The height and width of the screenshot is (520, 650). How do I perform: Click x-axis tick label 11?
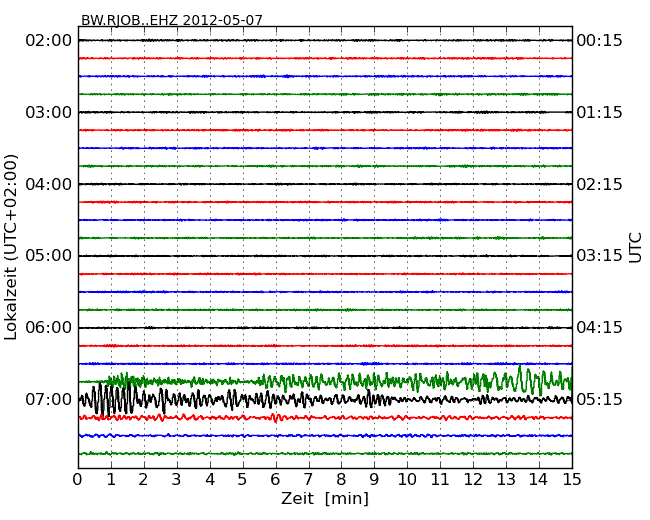pyautogui.click(x=440, y=479)
